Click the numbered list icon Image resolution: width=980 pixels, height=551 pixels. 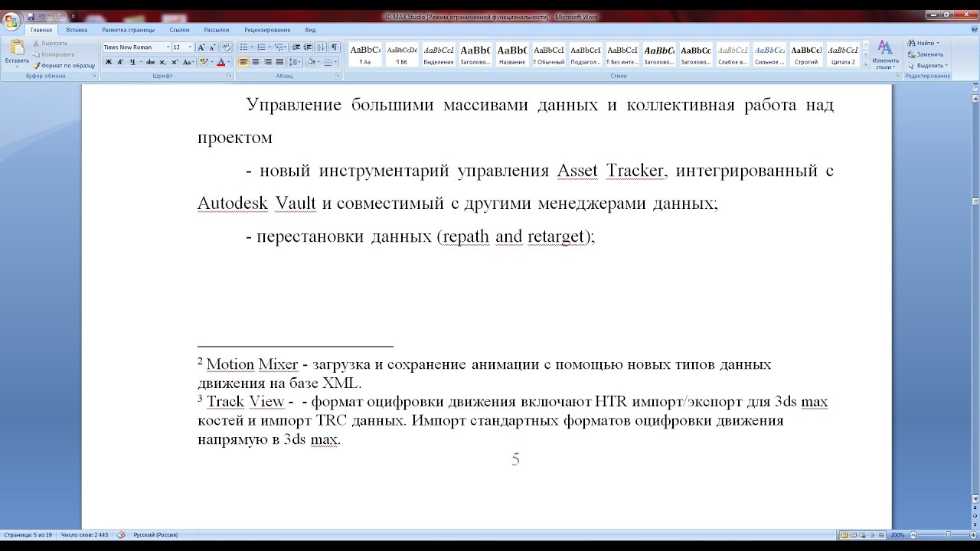260,47
